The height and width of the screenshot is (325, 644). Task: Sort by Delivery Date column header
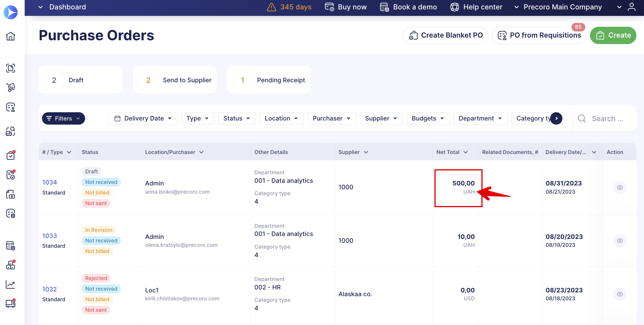[571, 152]
